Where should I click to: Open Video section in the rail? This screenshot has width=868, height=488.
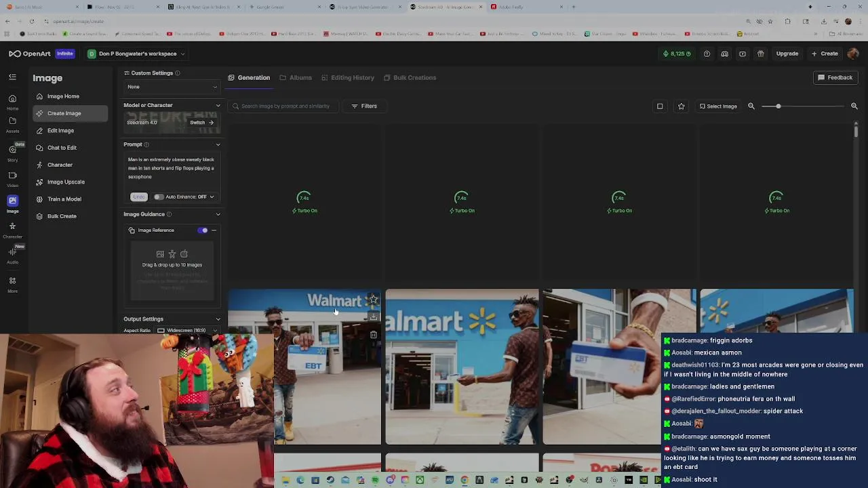tap(12, 179)
